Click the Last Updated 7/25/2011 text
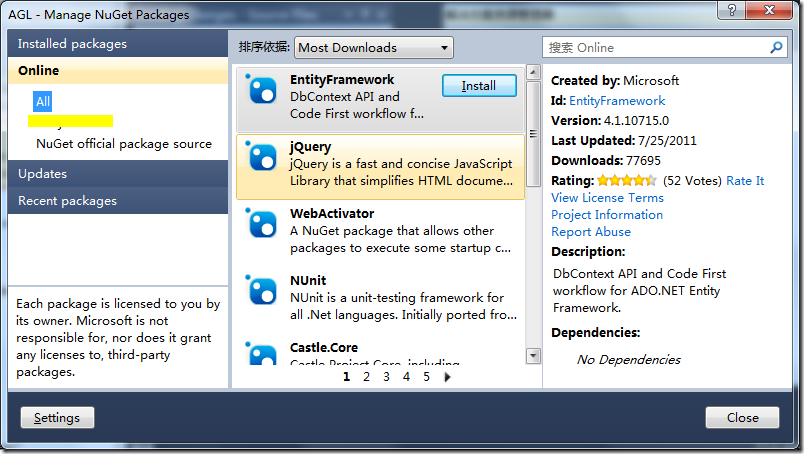Viewport: 804px width, 454px height. [624, 141]
